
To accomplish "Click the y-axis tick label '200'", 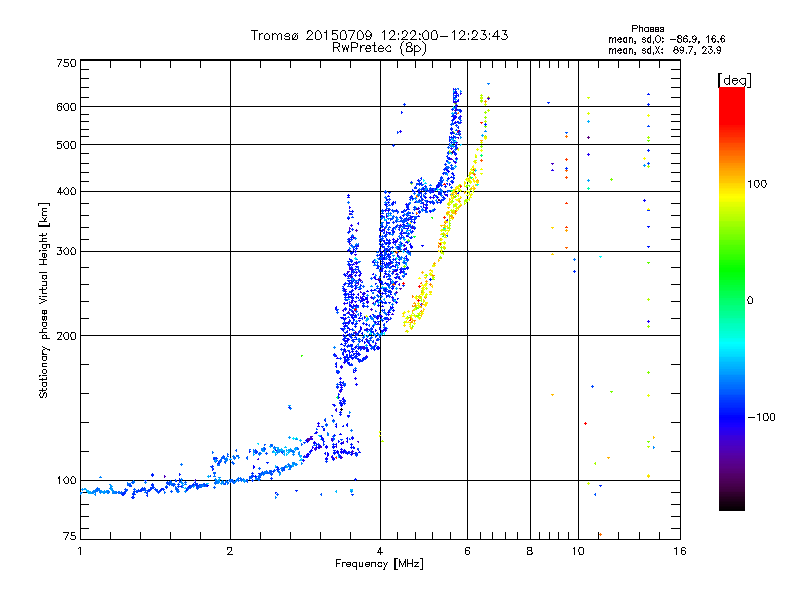I will click(66, 336).
